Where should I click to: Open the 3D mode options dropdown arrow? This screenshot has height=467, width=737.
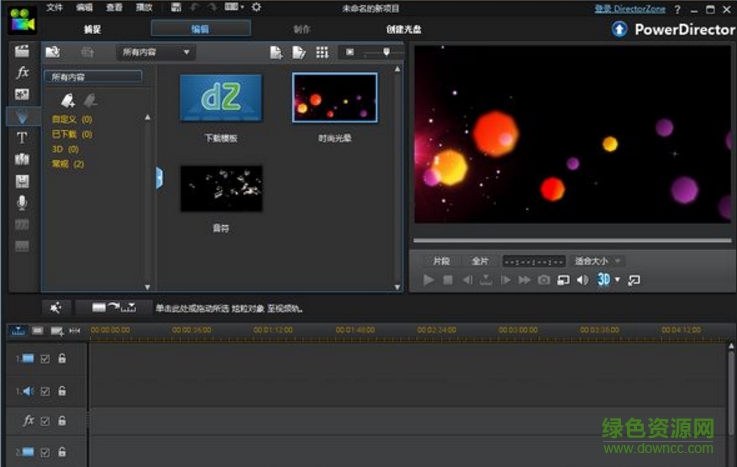click(617, 280)
